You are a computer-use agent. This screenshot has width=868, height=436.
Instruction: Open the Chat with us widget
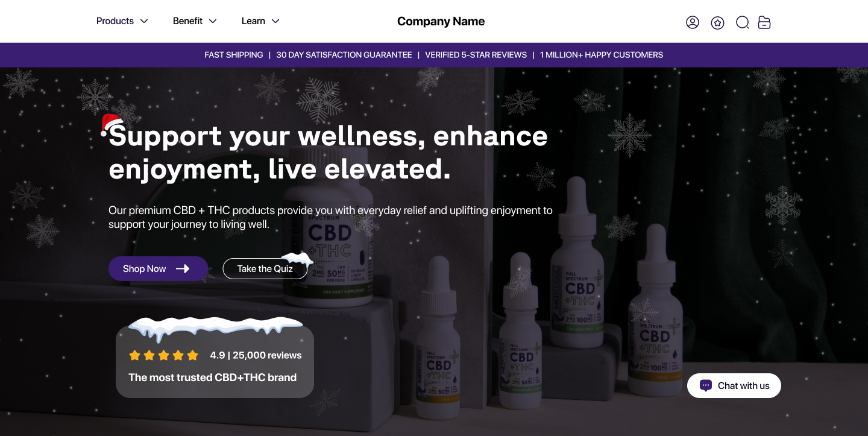[734, 385]
